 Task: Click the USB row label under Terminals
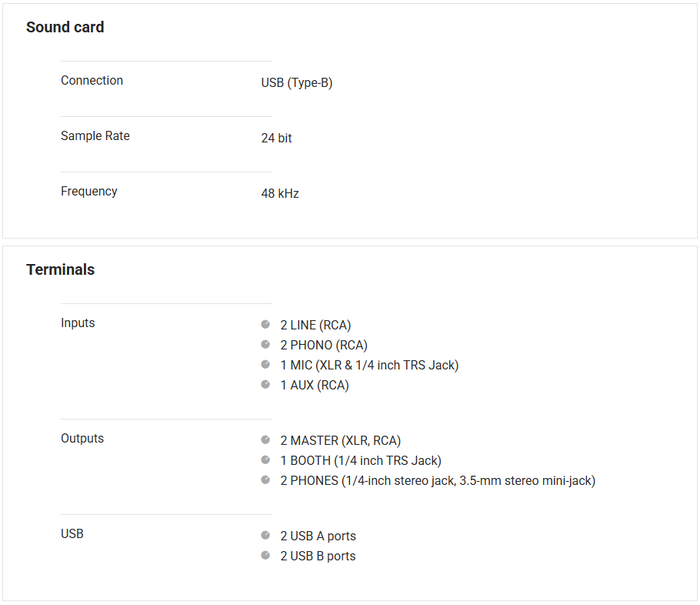click(72, 534)
